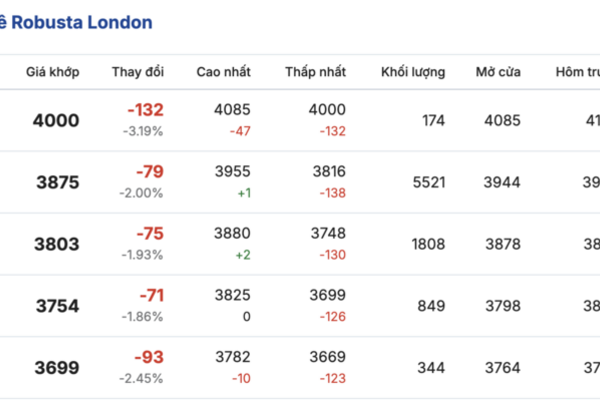Sort by the "Khối lượng" column header
600x400 pixels.
413,73
